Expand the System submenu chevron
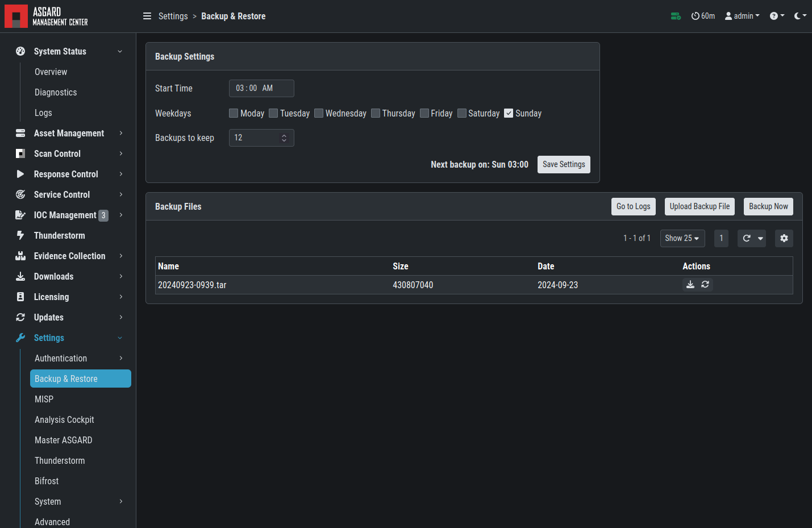This screenshot has width=812, height=528. tap(120, 501)
